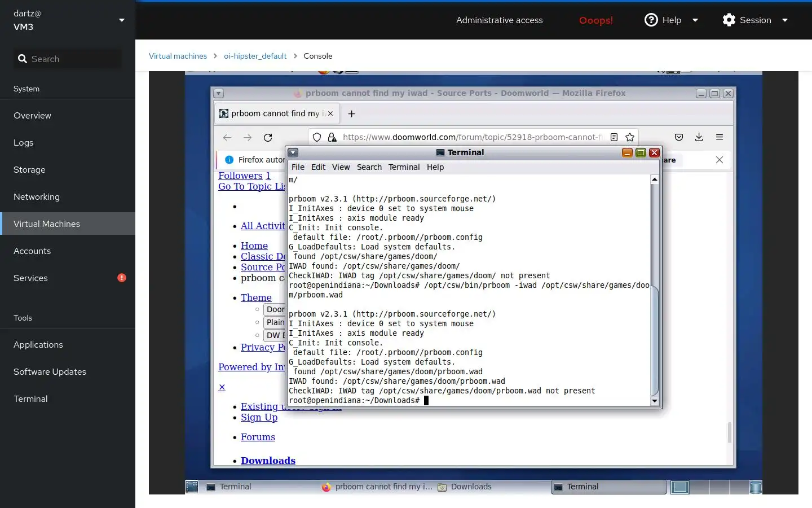This screenshot has width=812, height=508.
Task: Select Virtual Machines in the sidebar
Action: tap(68, 224)
